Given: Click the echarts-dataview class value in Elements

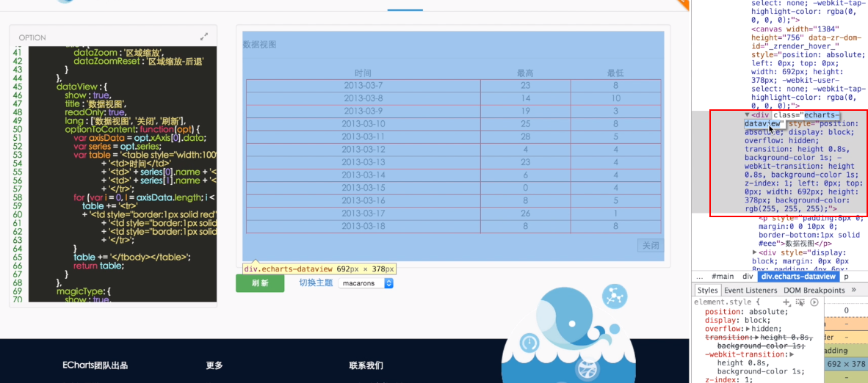Looking at the screenshot, I should pyautogui.click(x=790, y=118).
